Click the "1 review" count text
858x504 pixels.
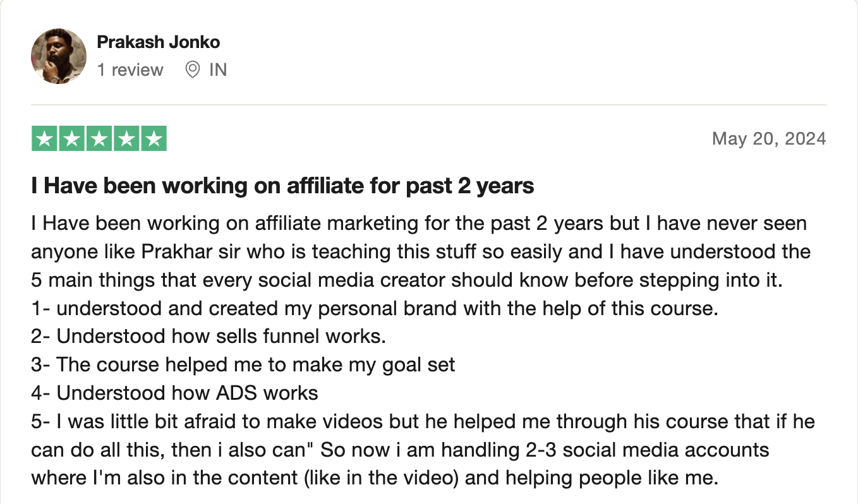click(x=130, y=69)
